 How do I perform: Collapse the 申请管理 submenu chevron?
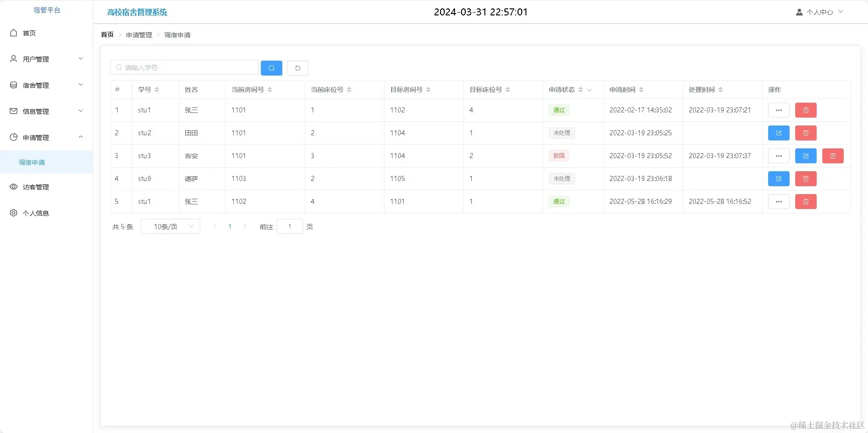[81, 137]
